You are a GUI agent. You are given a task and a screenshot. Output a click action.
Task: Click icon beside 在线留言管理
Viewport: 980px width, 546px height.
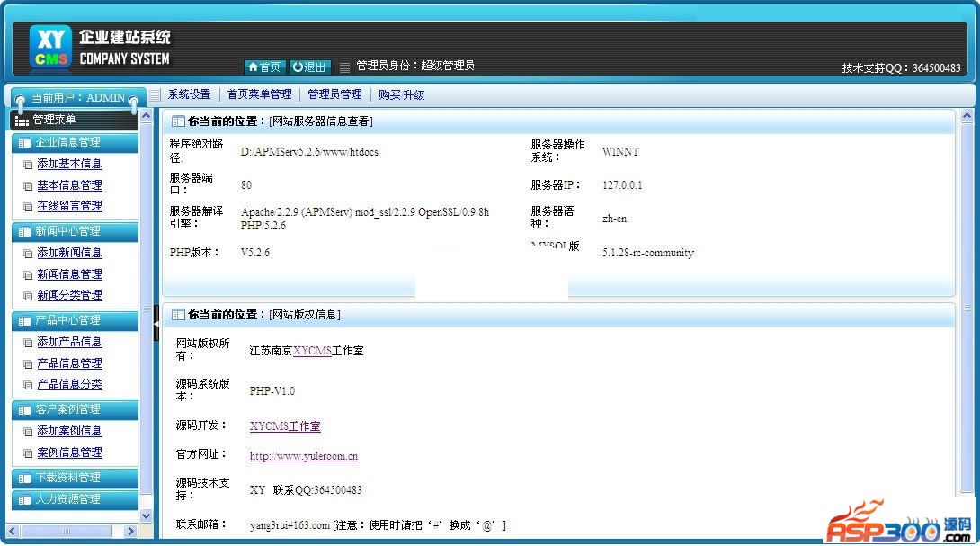(28, 207)
